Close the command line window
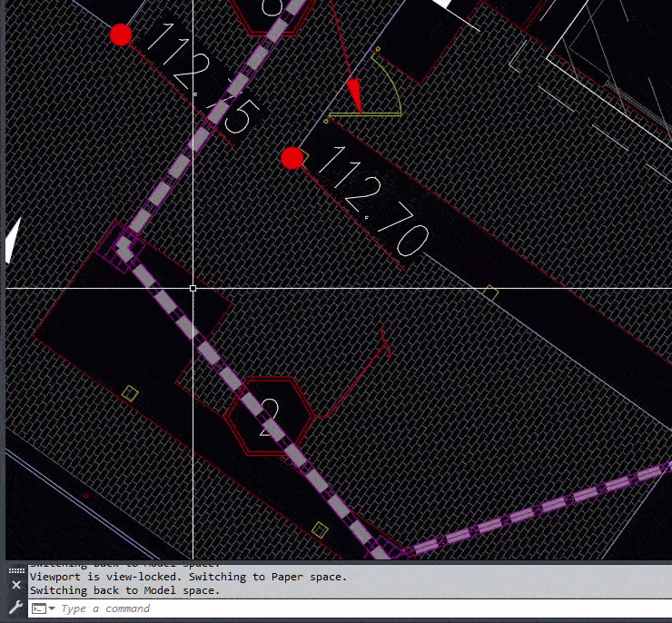Image resolution: width=672 pixels, height=623 pixels. click(16, 585)
